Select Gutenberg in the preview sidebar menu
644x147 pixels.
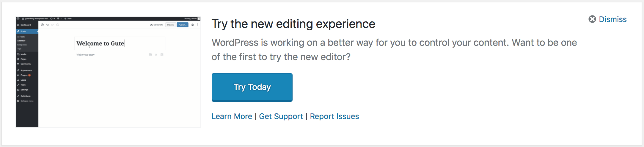pos(25,96)
